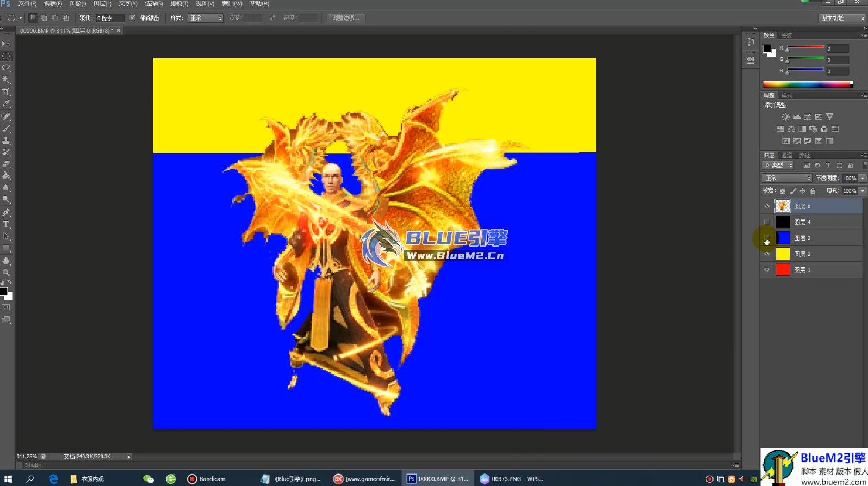Open the 文件(F) menu
The image size is (868, 486).
click(27, 3)
